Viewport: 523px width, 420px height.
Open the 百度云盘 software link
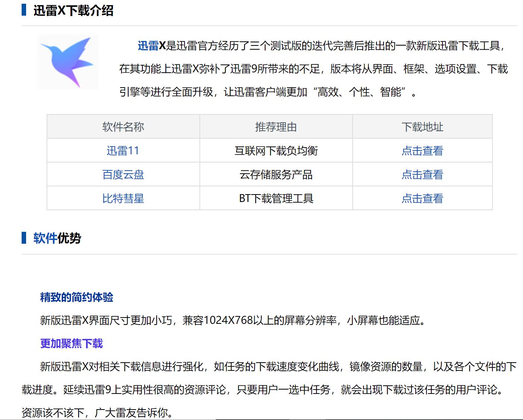[123, 174]
